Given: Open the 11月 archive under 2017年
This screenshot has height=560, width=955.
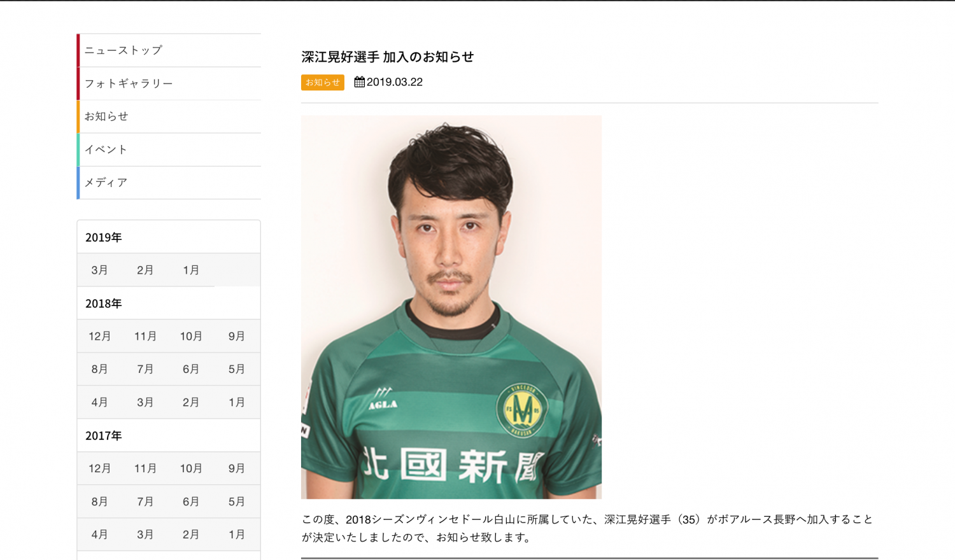Looking at the screenshot, I should (x=146, y=469).
